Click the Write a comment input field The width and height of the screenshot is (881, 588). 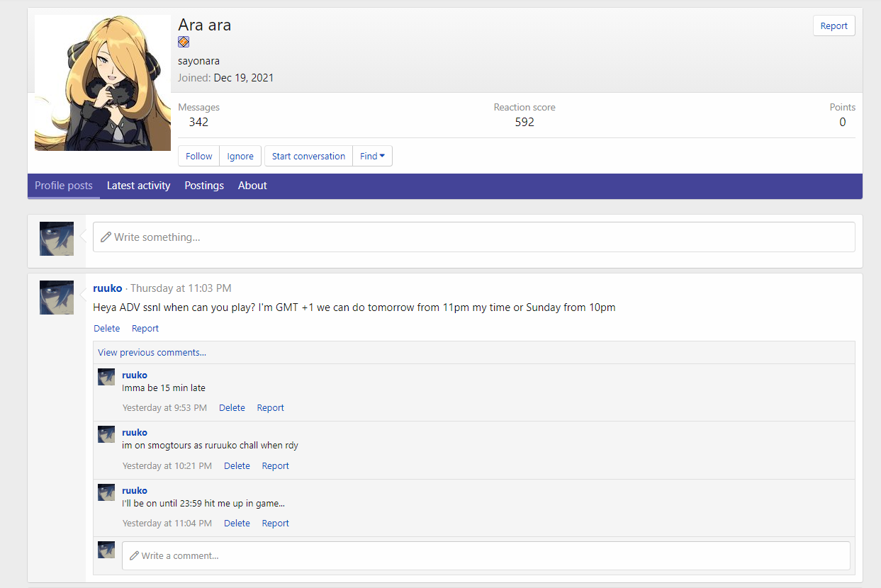(486, 556)
